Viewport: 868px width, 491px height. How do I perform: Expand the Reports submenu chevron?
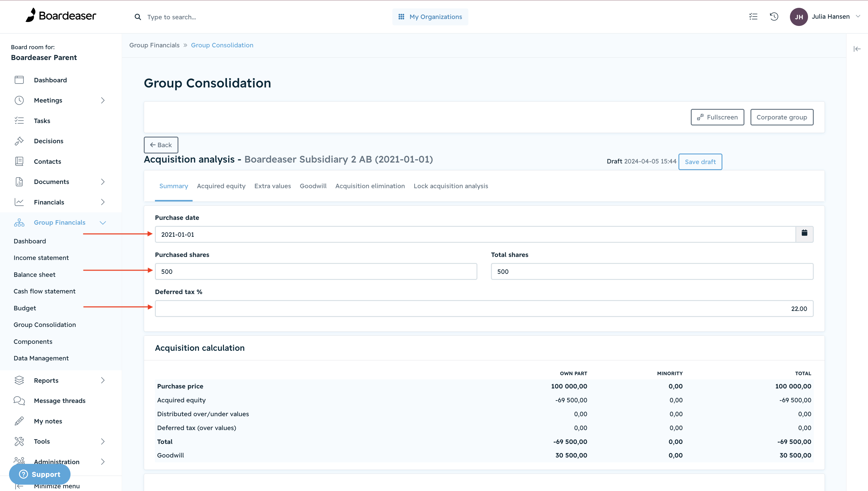coord(103,380)
